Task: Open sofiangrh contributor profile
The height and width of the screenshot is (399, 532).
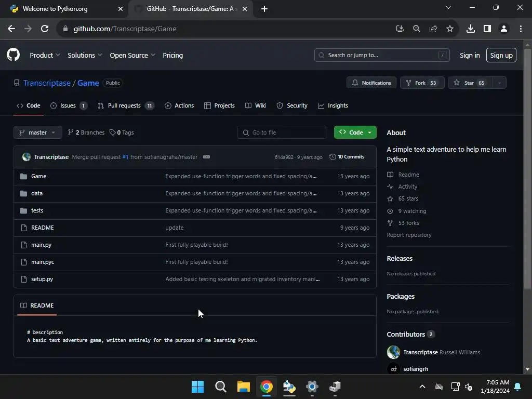Action: click(415, 369)
